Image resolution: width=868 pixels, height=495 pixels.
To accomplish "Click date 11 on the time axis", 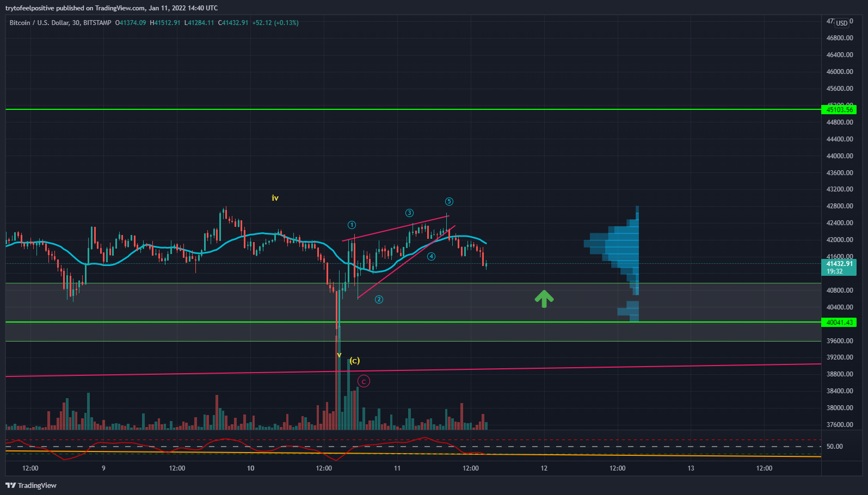I will pyautogui.click(x=397, y=468).
